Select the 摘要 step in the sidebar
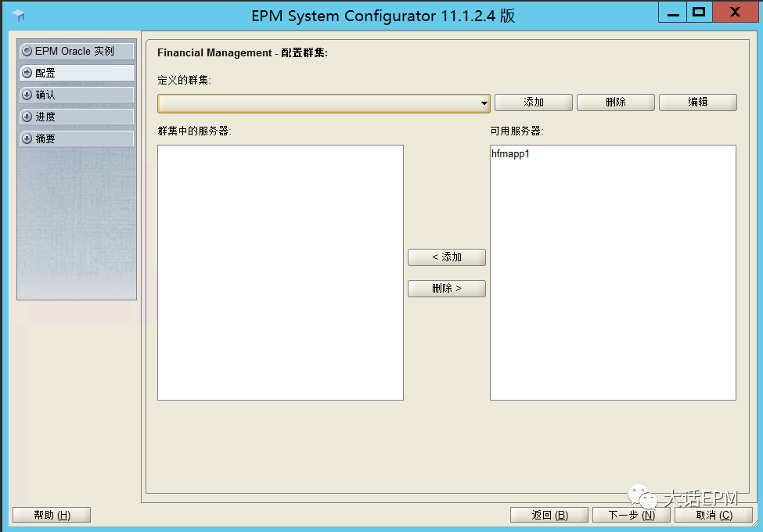 point(77,138)
